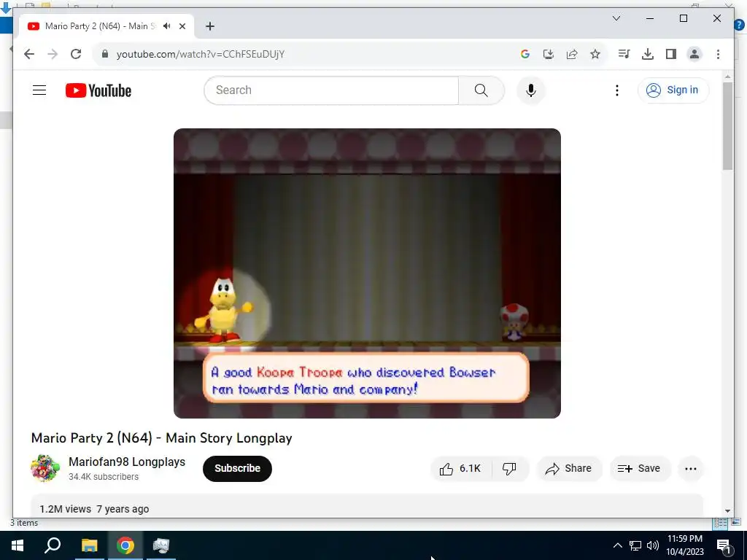Show hidden system tray icons
Viewport: 747px width, 560px height.
pyautogui.click(x=617, y=545)
